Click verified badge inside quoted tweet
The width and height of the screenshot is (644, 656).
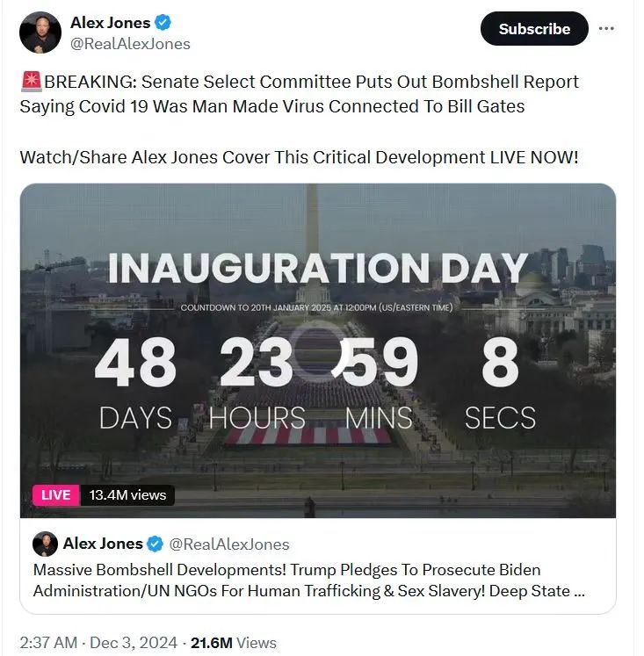tap(156, 544)
